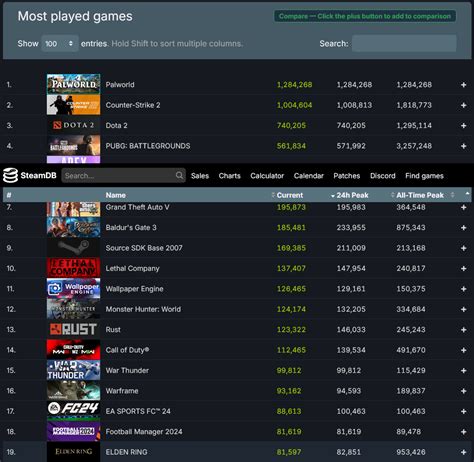The width and height of the screenshot is (474, 462).
Task: Open the Baldur's Gate 3 name link
Action: point(131,228)
